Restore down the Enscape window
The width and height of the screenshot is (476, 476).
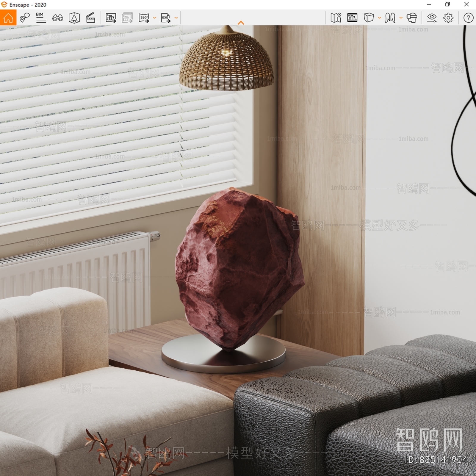click(x=447, y=4)
